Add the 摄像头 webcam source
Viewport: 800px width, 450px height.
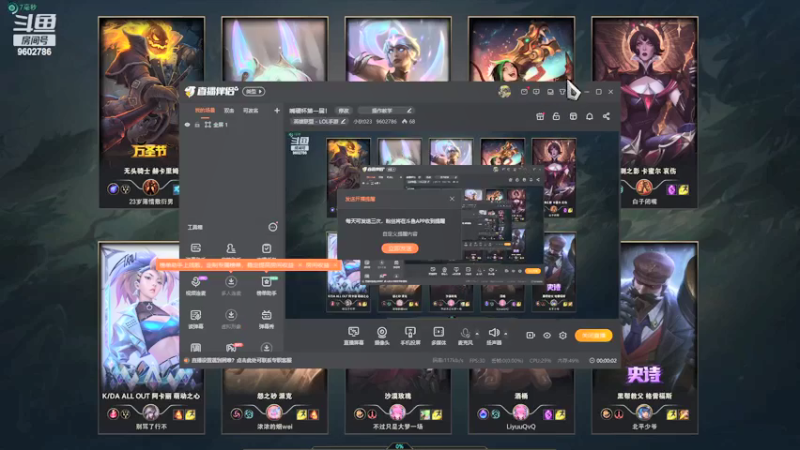point(382,336)
